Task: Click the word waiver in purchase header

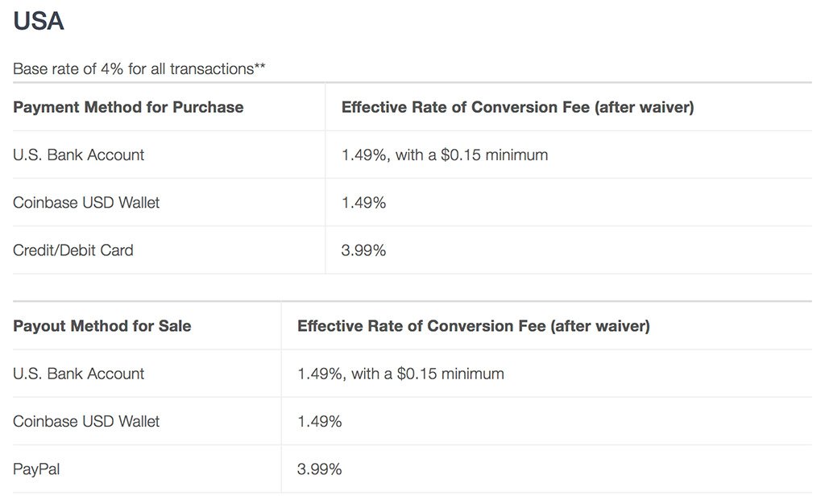Action: (x=665, y=107)
